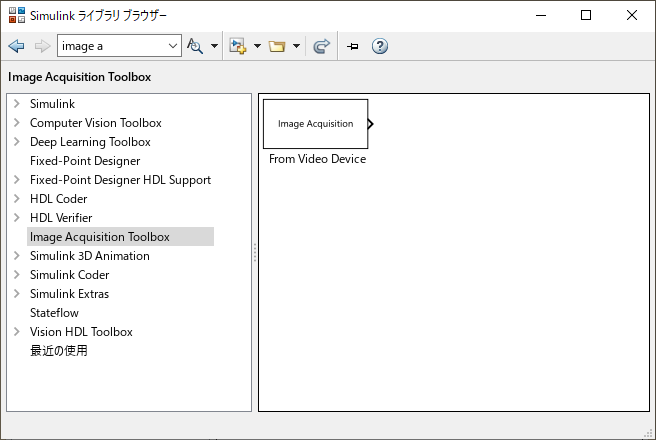Select HDL Verifier library
This screenshot has height=440, width=656.
61,218
